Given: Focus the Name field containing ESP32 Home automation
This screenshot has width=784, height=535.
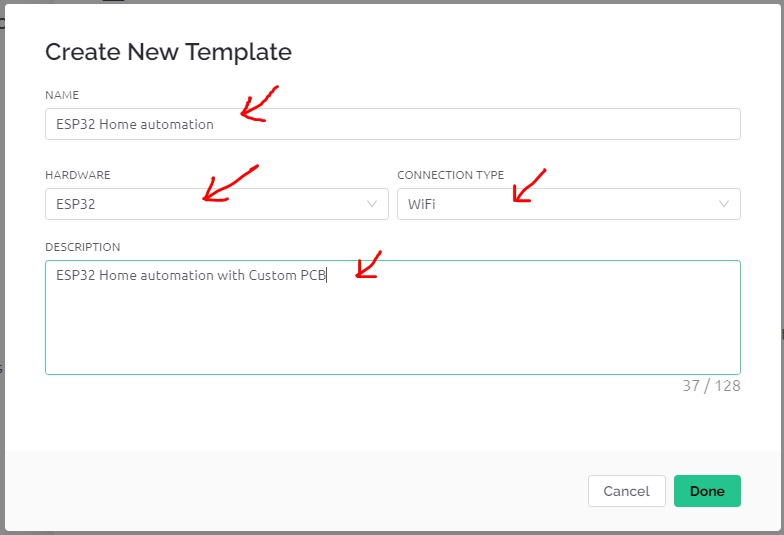Looking at the screenshot, I should (392, 124).
